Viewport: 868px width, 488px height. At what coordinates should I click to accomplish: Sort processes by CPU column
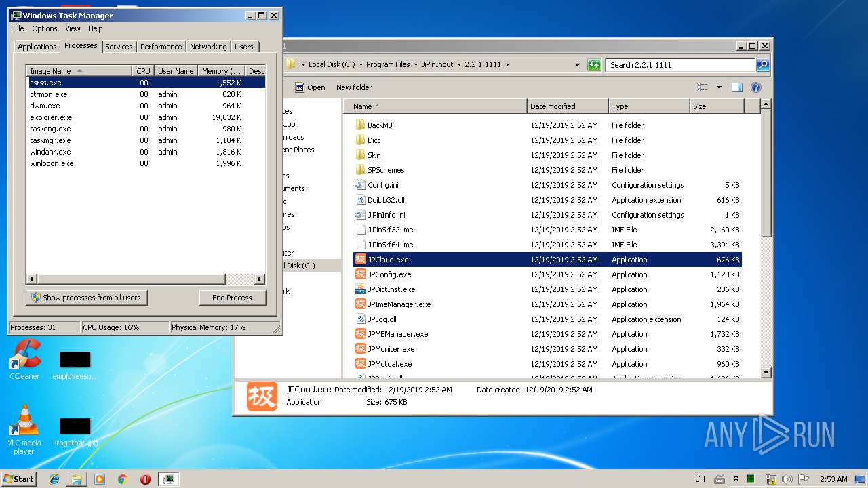point(143,71)
